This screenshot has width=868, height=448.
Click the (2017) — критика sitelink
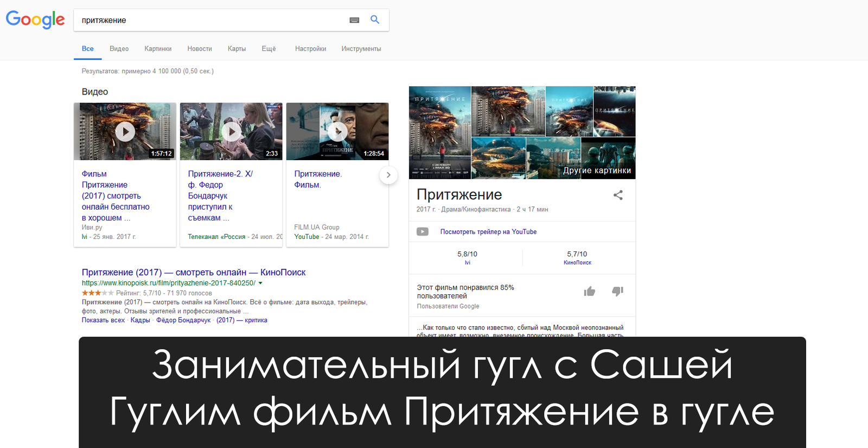pyautogui.click(x=242, y=320)
